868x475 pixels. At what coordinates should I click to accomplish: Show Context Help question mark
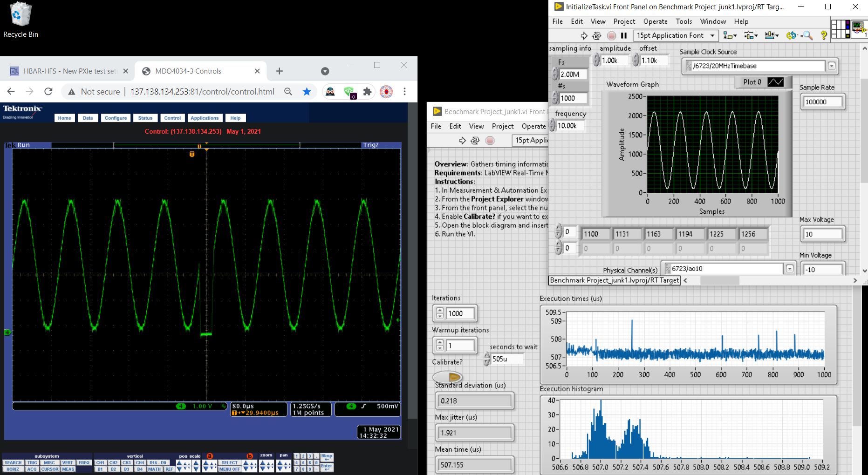coord(824,35)
